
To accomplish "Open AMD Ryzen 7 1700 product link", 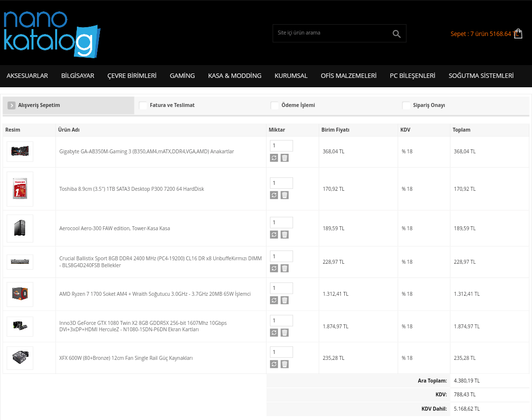I will [155, 294].
